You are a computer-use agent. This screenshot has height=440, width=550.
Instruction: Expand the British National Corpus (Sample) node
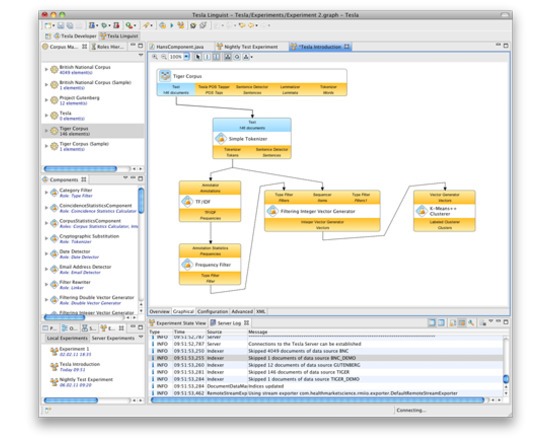click(46, 85)
